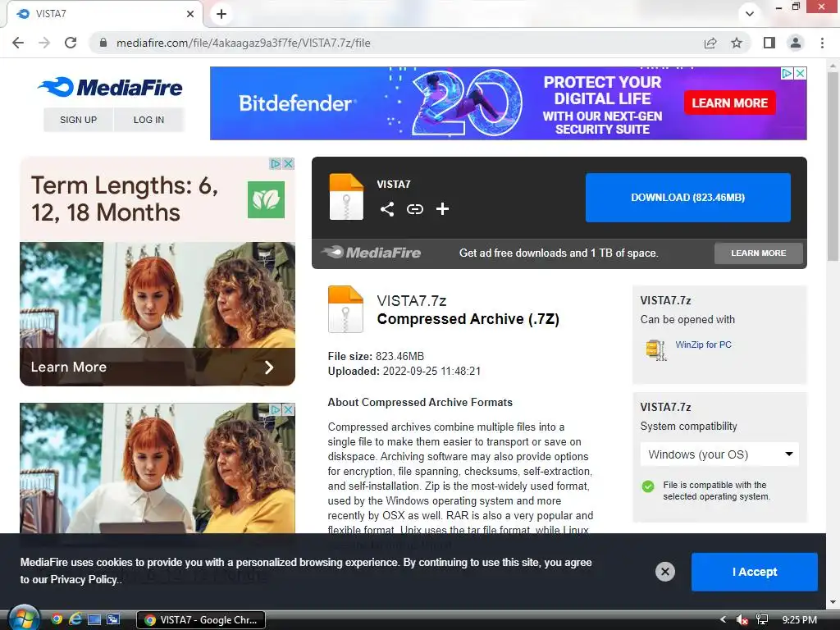Open AdChoices icon on the second sidebar ad
The image size is (840, 630).
tap(276, 409)
